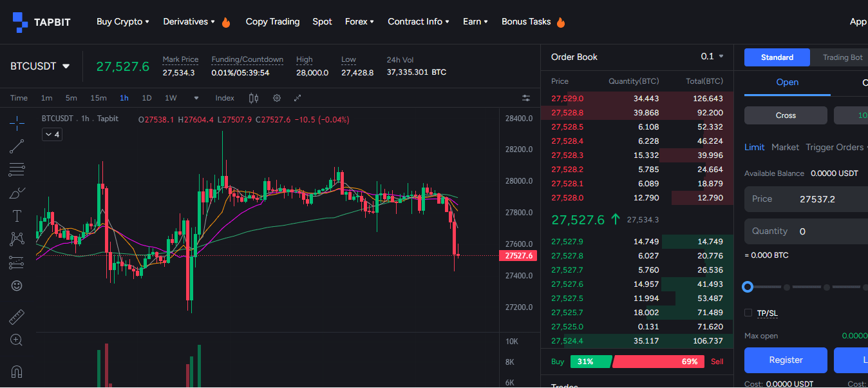The width and height of the screenshot is (868, 388).
Task: Select the Limit order type
Action: click(x=755, y=147)
